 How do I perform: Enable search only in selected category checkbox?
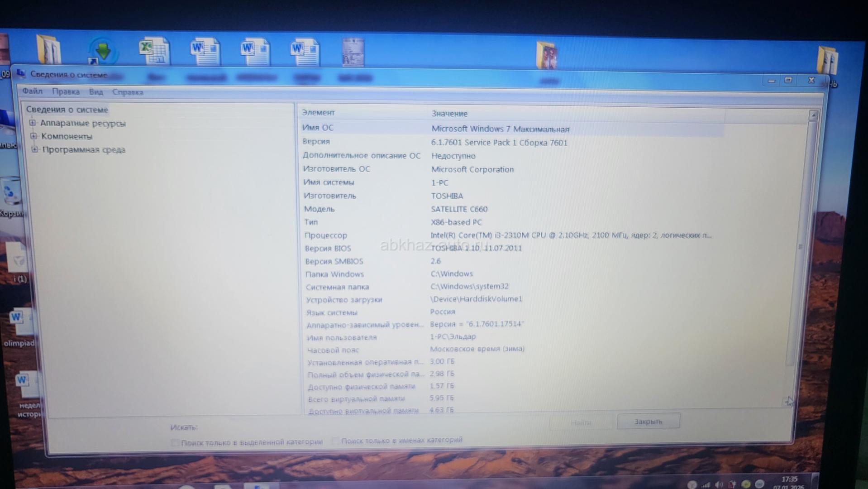pos(175,442)
